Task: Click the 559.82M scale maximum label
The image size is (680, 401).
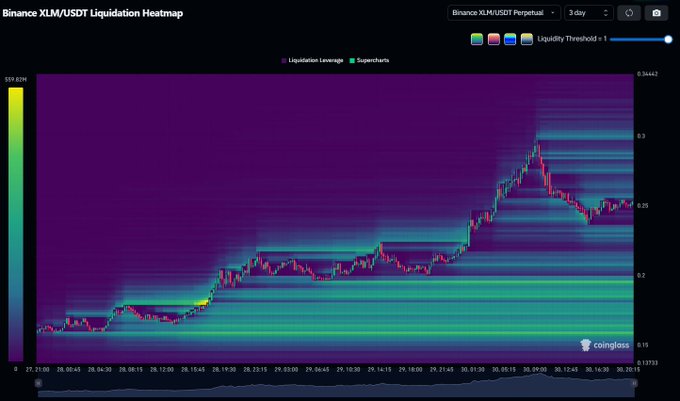Action: coord(16,79)
